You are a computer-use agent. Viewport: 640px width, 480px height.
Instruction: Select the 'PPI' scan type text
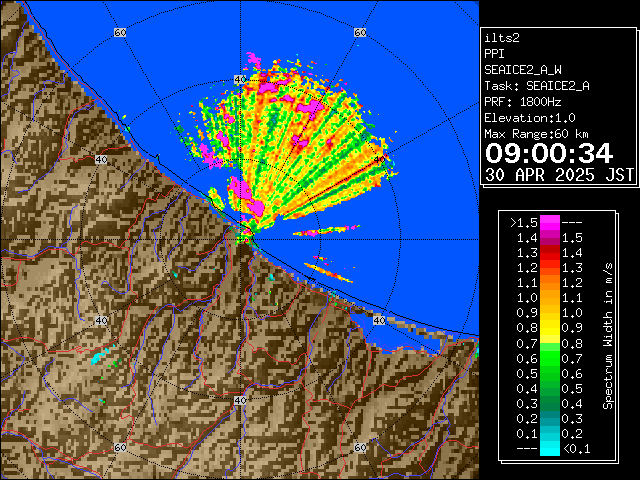494,54
